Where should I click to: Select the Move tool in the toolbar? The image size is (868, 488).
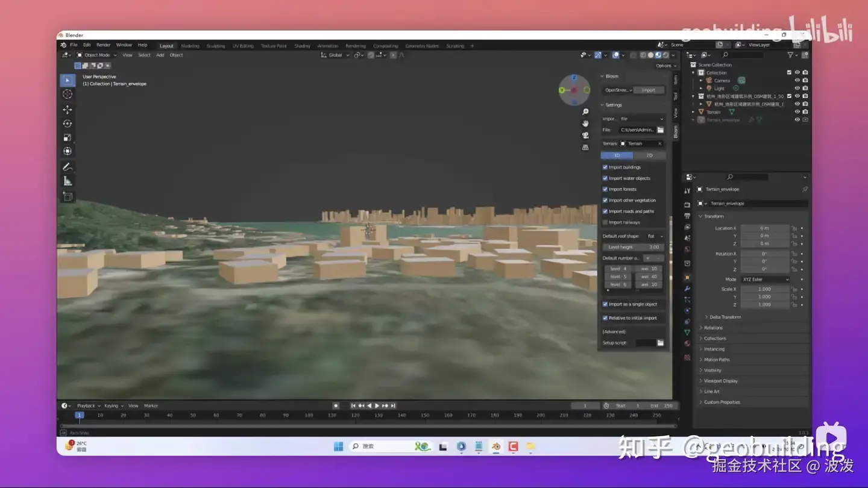[x=68, y=110]
